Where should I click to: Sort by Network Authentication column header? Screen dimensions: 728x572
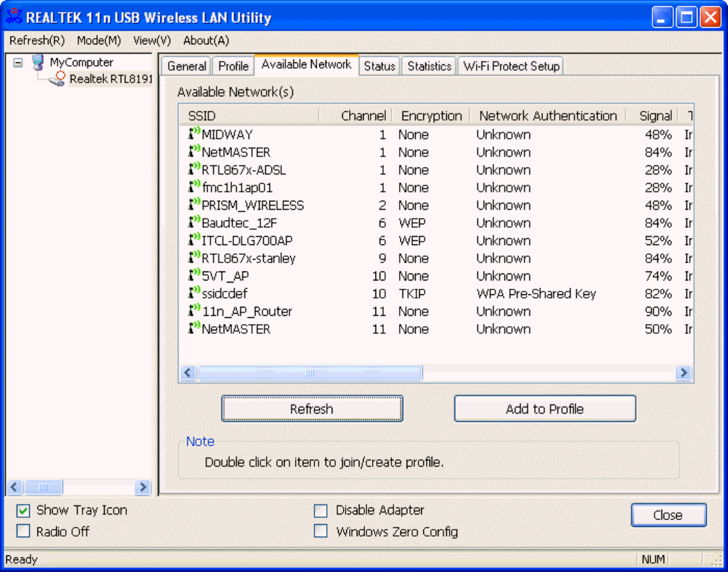548,116
